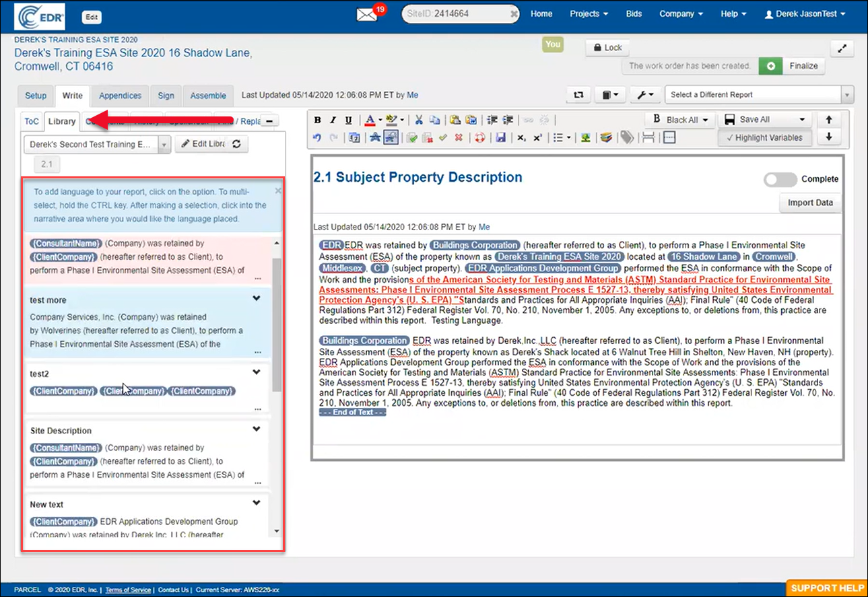Move section down with the down arrow
Image resolution: width=868 pixels, height=597 pixels.
point(829,137)
